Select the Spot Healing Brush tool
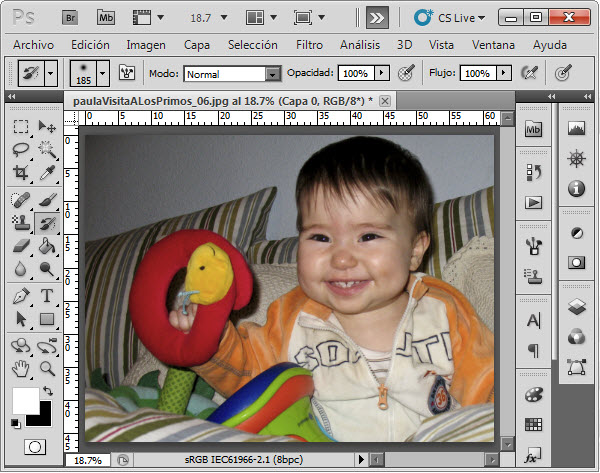Viewport: 600px width, 473px height. (x=21, y=200)
